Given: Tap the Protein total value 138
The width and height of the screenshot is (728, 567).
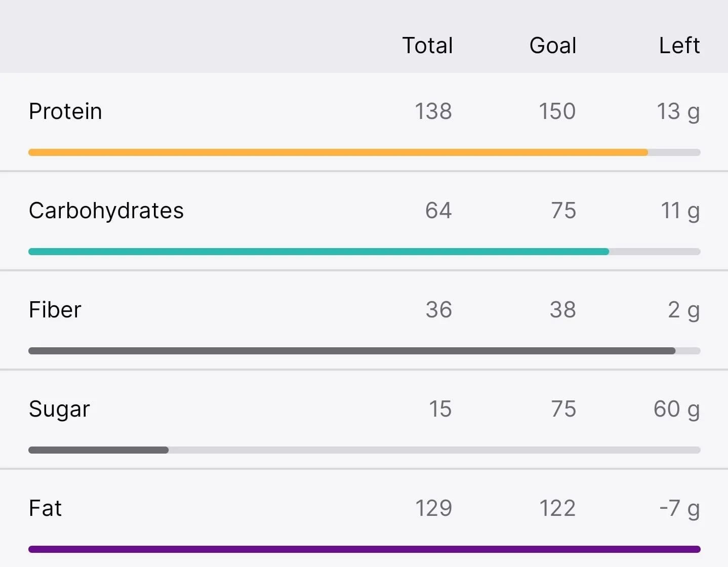Looking at the screenshot, I should (x=433, y=111).
